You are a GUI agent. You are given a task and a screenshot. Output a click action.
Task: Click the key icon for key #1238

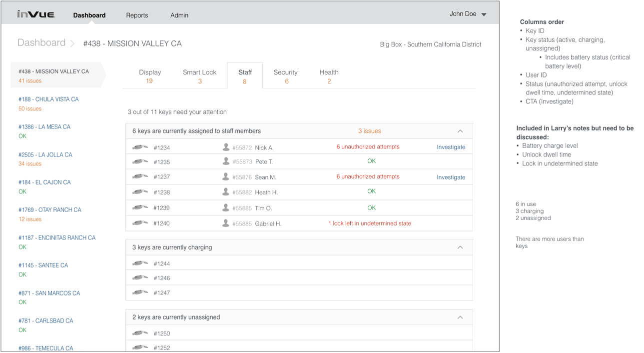point(140,192)
